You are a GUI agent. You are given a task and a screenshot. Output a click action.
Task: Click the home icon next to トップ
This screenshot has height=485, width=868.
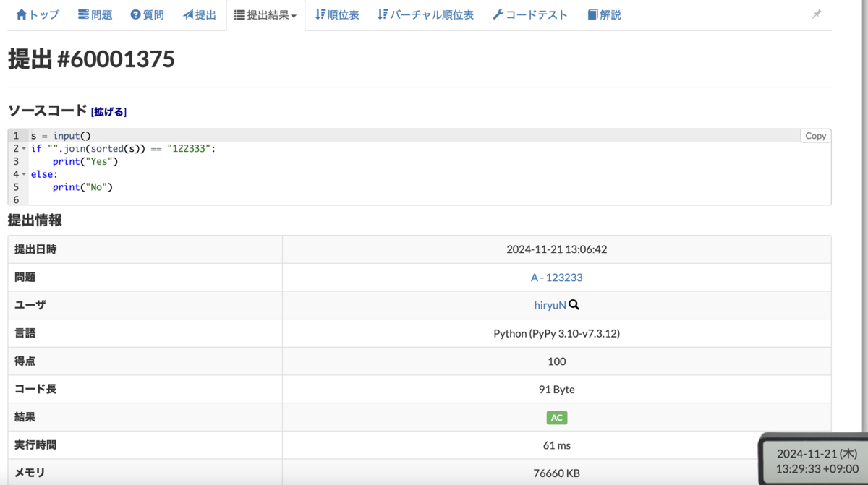[21, 14]
